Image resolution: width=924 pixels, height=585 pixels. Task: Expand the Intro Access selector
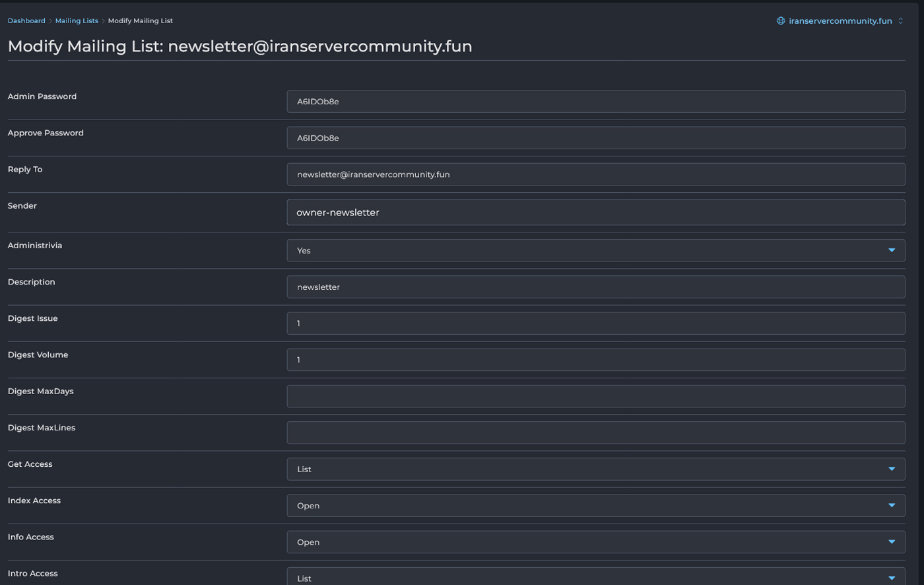click(594, 578)
